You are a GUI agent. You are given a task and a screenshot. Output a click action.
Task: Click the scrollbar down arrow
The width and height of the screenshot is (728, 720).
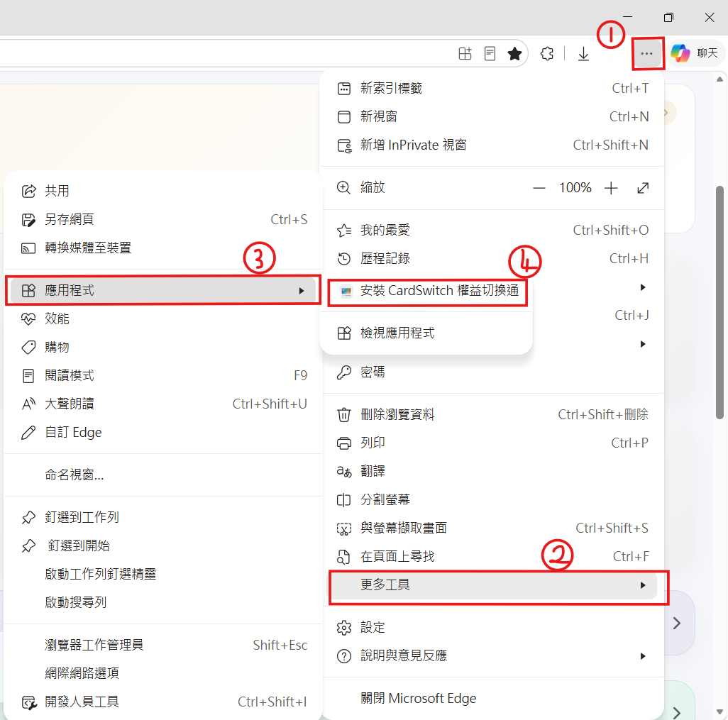coord(719,711)
